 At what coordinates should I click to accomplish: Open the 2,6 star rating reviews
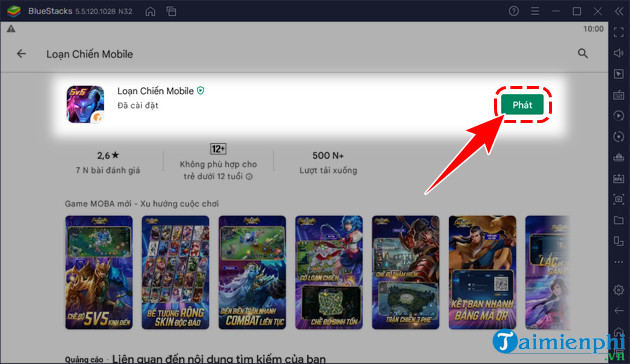[108, 162]
